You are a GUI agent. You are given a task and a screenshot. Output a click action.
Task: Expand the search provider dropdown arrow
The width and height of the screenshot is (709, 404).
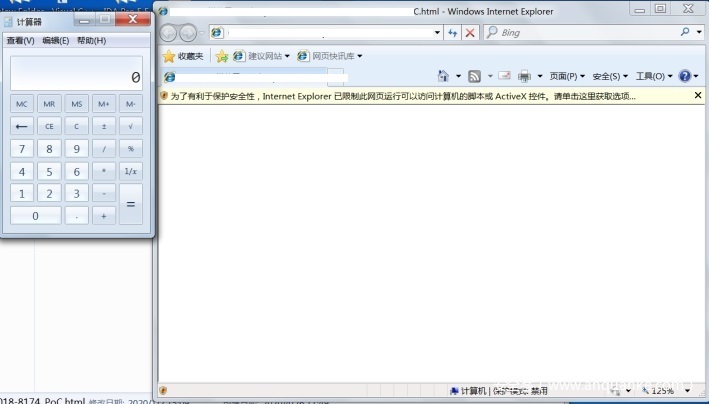pyautogui.click(x=699, y=32)
